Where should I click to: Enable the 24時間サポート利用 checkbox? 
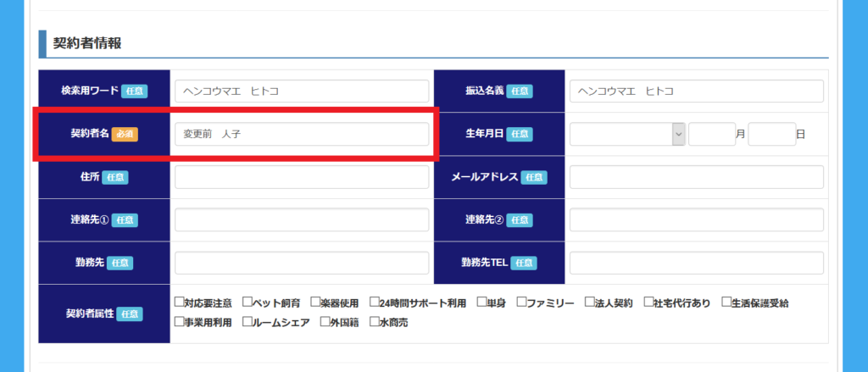pos(374,303)
